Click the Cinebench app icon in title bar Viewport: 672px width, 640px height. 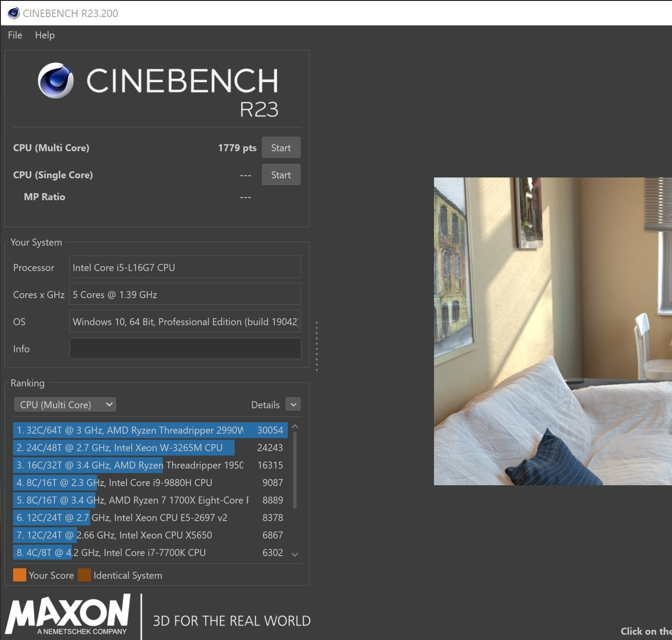tap(14, 13)
